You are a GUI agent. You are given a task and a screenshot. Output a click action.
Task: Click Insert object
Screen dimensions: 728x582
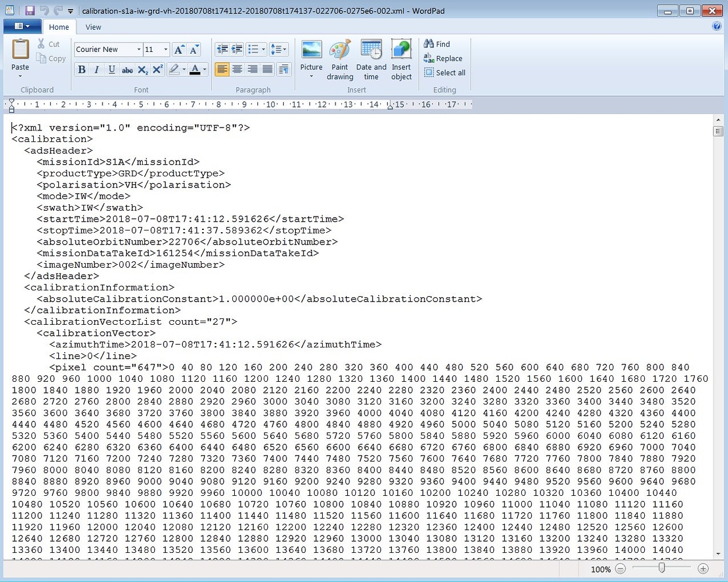click(x=401, y=59)
